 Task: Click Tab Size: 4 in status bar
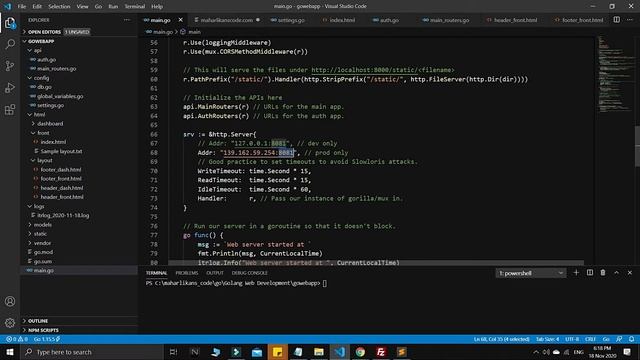pos(547,339)
